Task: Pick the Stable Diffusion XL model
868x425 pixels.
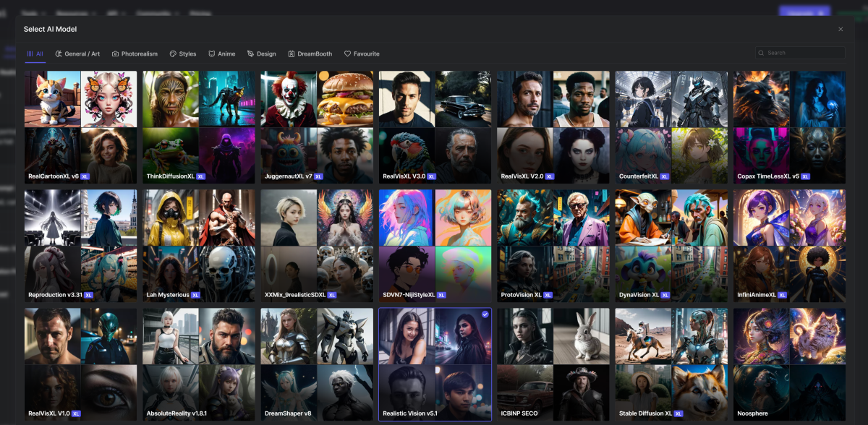Action: pyautogui.click(x=671, y=364)
